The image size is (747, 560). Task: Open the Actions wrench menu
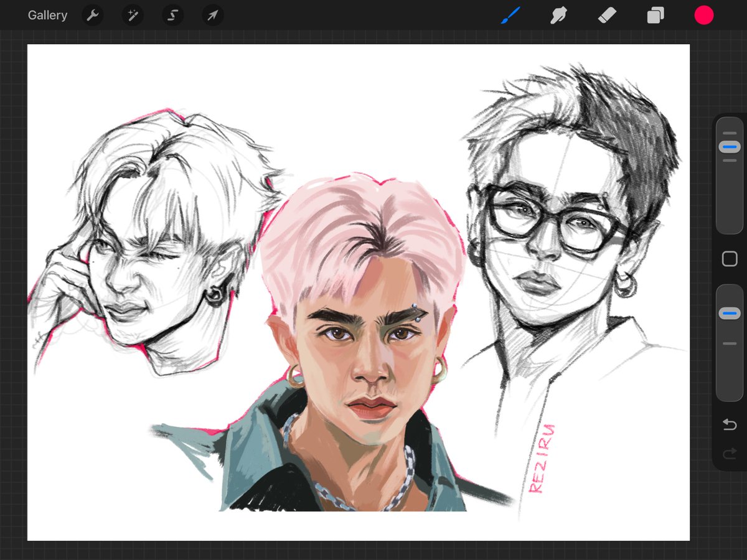click(93, 16)
